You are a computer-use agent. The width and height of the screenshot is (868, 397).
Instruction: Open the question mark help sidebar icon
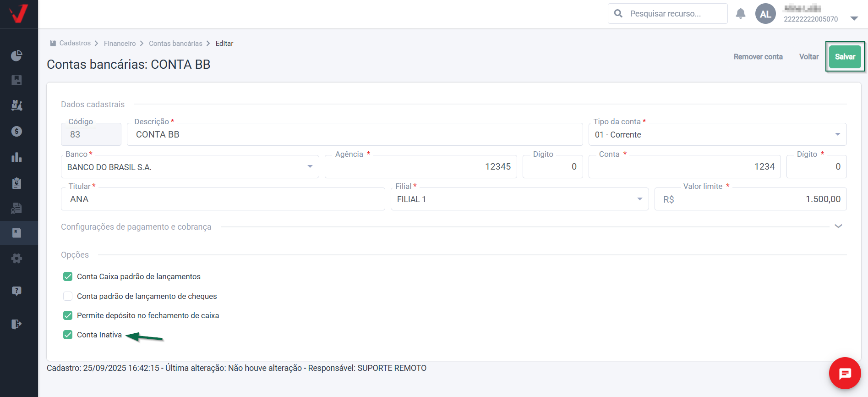(16, 291)
